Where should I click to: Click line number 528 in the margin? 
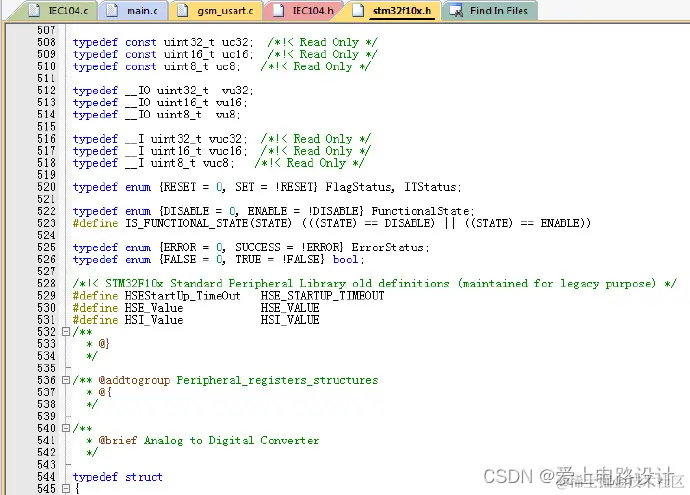click(46, 283)
